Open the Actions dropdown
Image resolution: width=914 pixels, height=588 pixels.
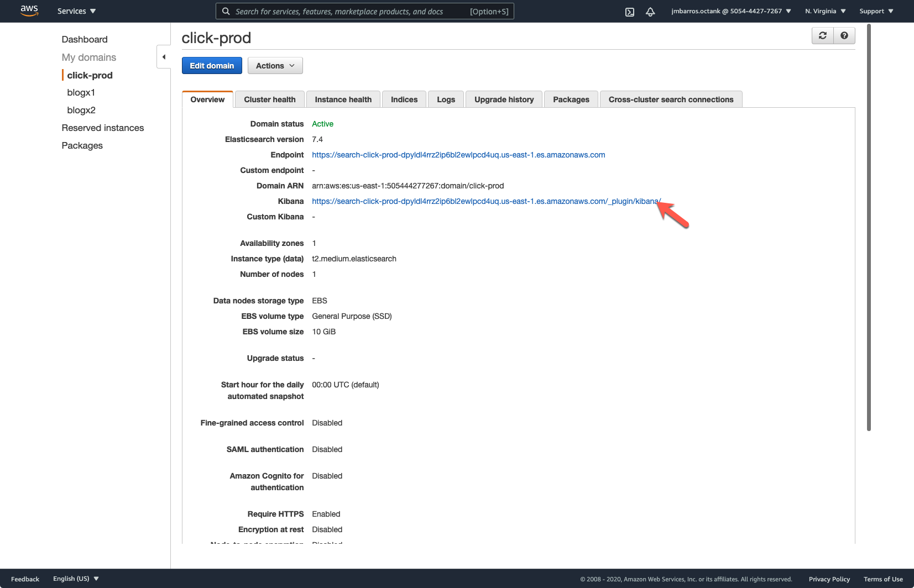click(x=275, y=66)
